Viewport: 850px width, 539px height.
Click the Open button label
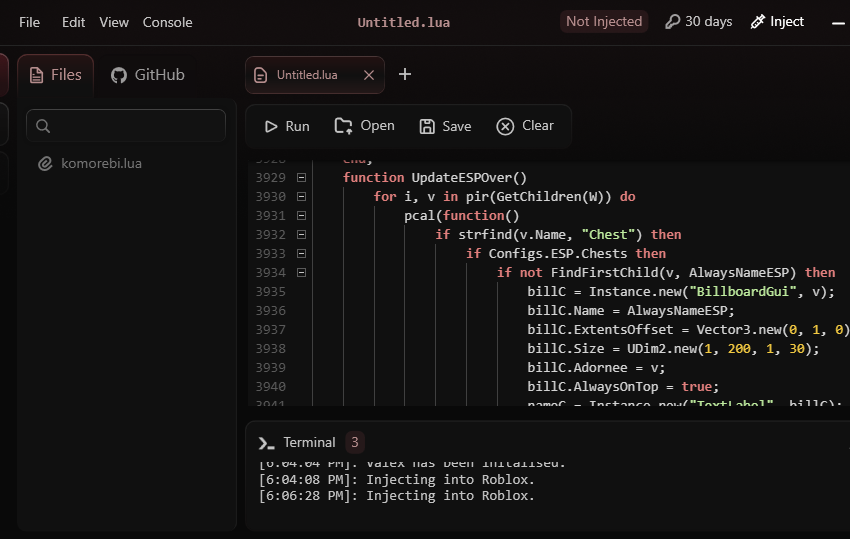coord(377,126)
